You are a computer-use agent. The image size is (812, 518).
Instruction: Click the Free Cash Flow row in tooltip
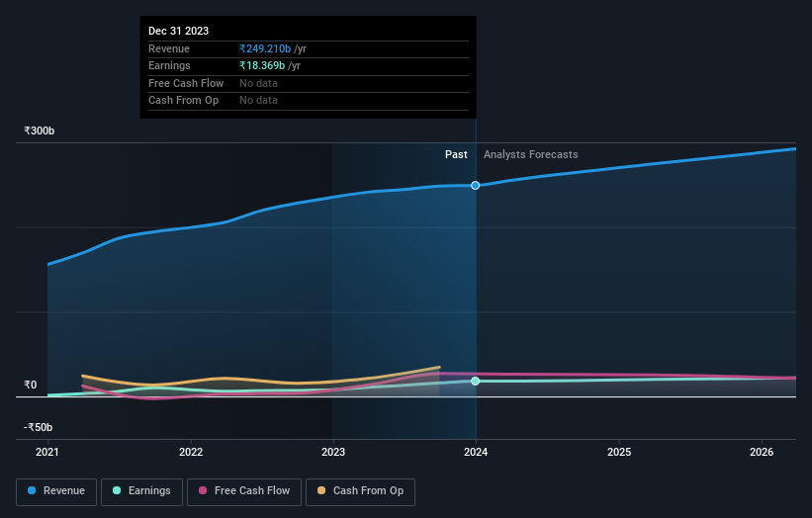pos(309,83)
